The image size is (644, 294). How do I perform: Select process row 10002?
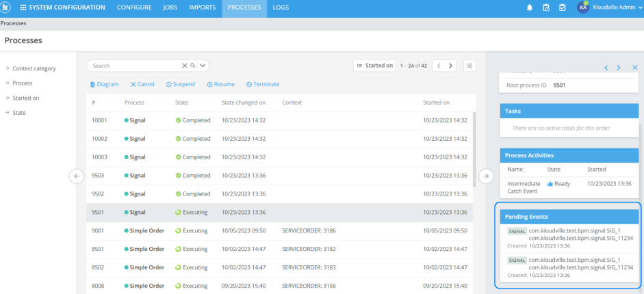280,139
